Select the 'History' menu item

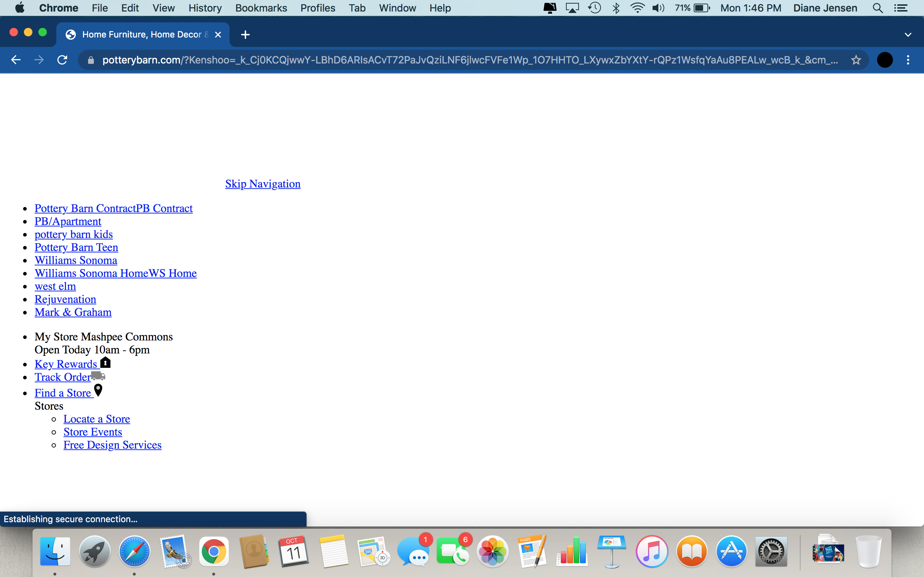tap(205, 8)
